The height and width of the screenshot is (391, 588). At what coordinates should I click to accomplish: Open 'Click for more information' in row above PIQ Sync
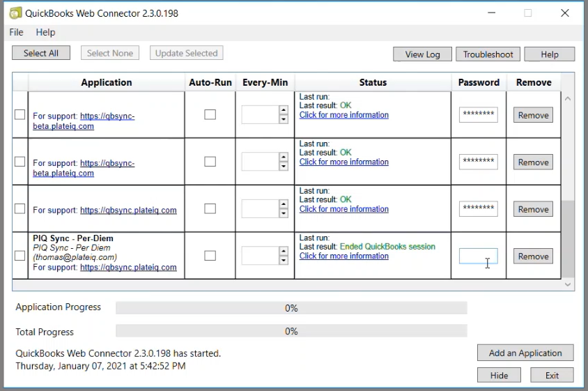click(x=344, y=209)
